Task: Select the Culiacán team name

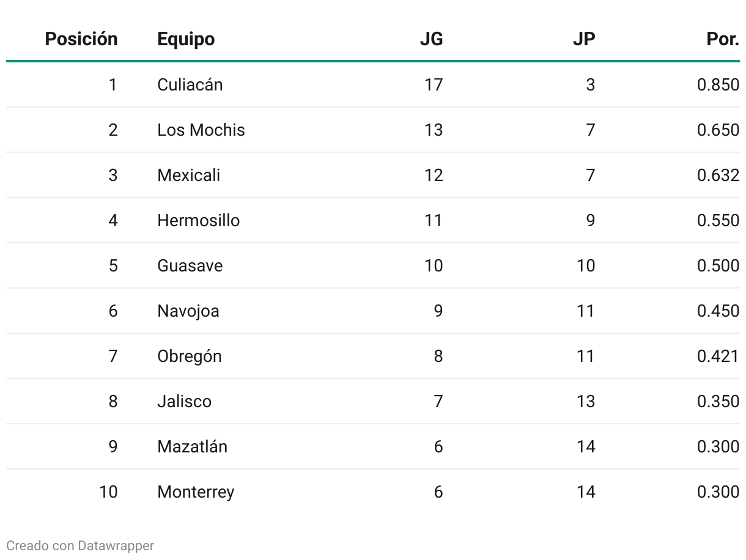Action: click(190, 84)
